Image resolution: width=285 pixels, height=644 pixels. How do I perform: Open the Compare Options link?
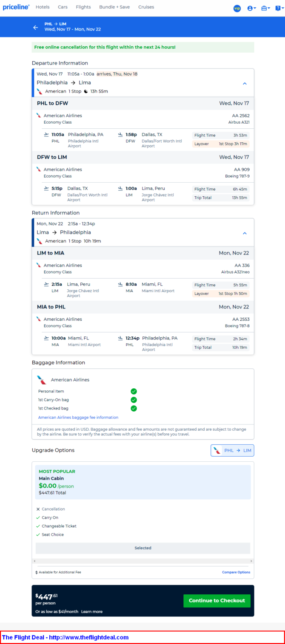click(236, 572)
